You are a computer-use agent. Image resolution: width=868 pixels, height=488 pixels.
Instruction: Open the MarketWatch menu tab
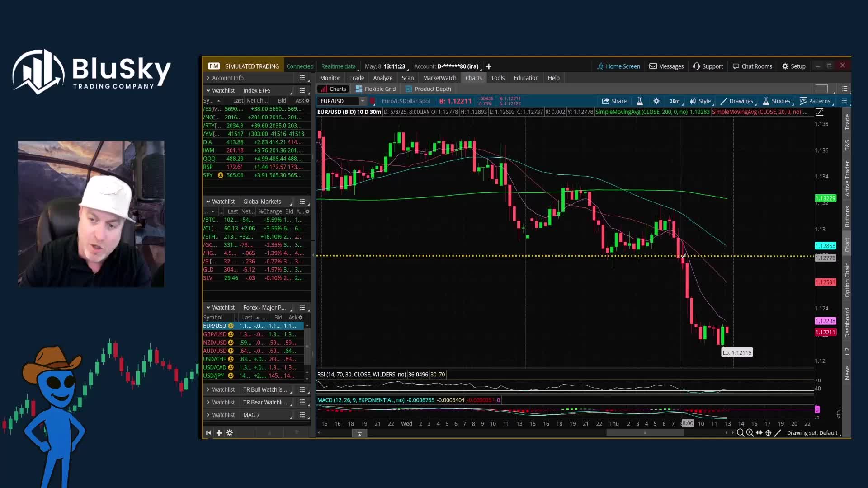pos(439,78)
